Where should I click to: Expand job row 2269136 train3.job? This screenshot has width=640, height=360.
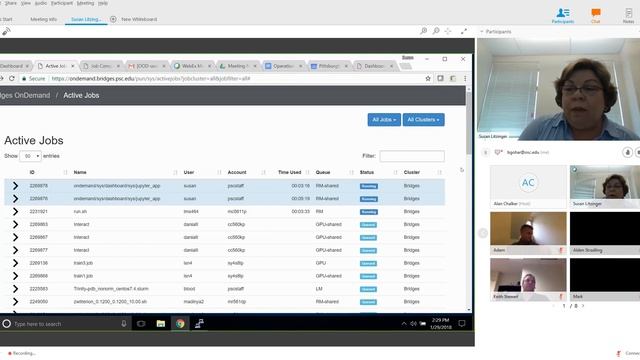15,263
